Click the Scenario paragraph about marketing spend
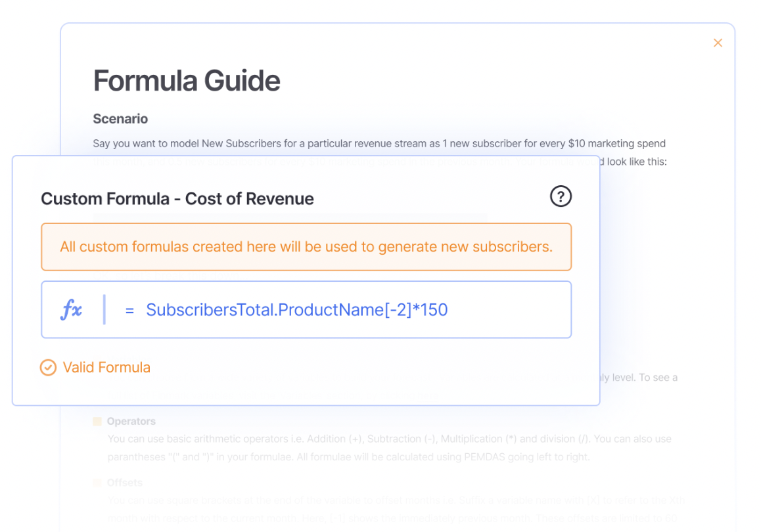This screenshot has width=761, height=532. coord(379,144)
